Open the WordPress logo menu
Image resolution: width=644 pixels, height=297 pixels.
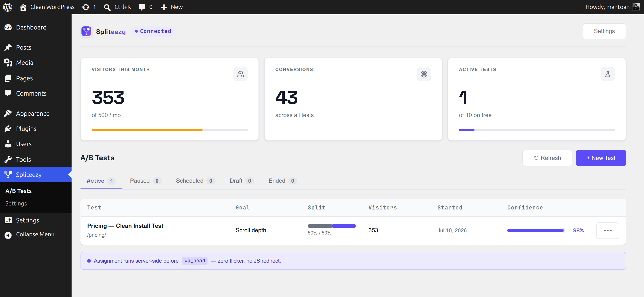(x=8, y=7)
